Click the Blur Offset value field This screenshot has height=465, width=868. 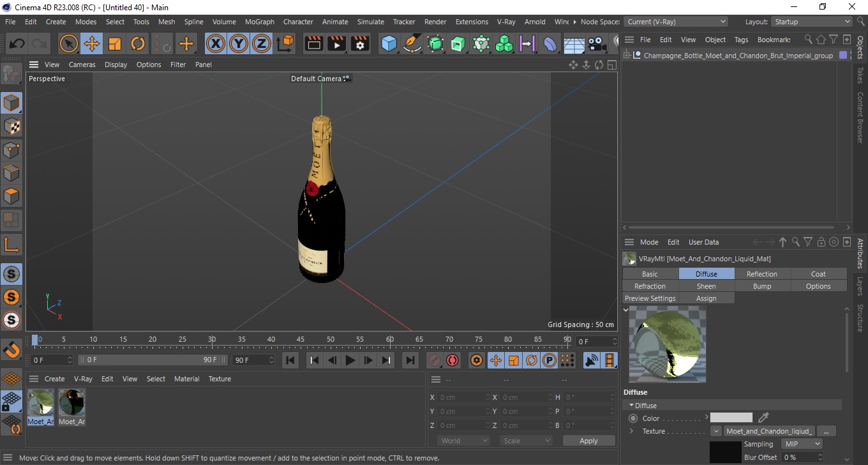point(802,457)
